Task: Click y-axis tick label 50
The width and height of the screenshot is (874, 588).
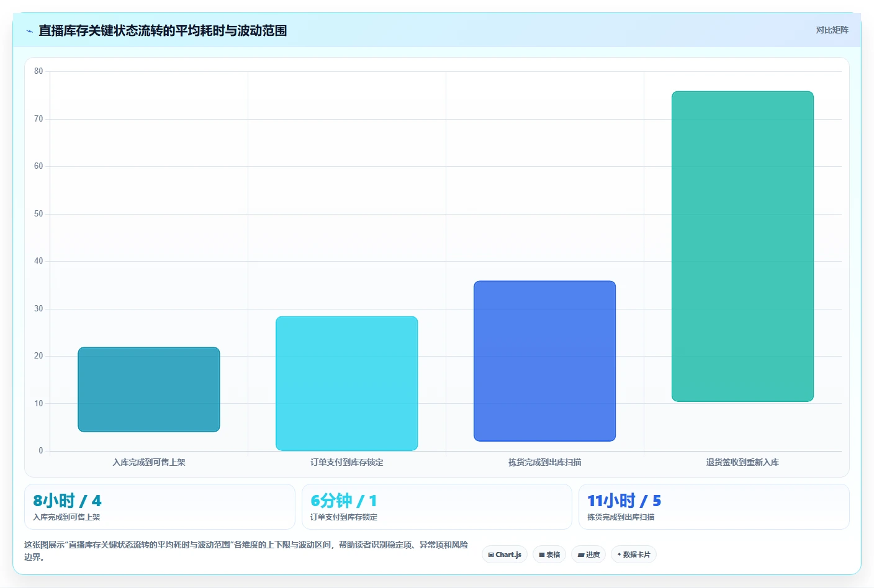Action: coord(38,213)
